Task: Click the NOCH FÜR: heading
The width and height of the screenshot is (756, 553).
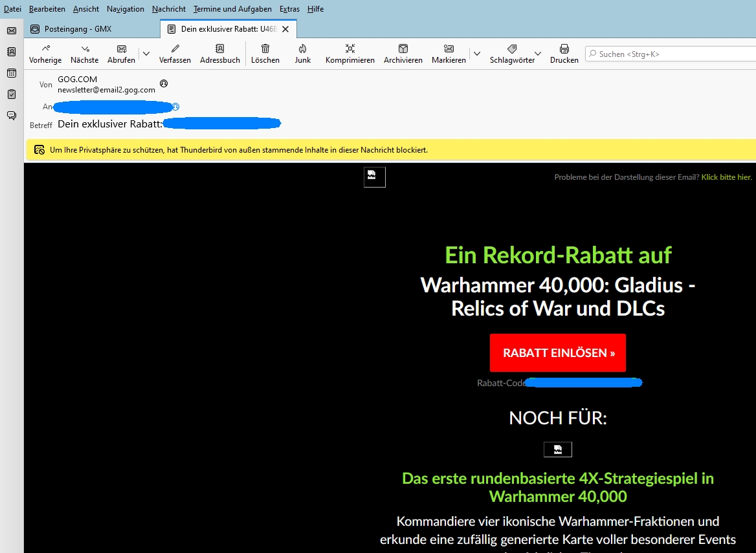Action: [x=558, y=418]
